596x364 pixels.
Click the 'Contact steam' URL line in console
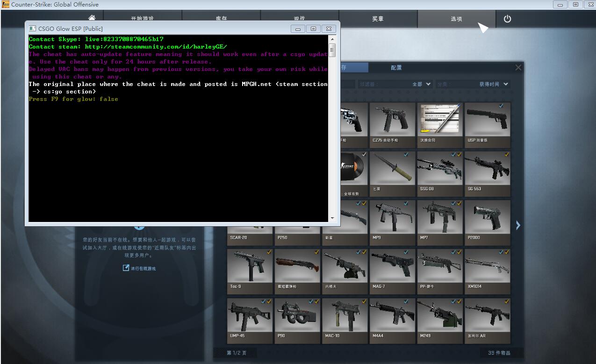(x=128, y=47)
